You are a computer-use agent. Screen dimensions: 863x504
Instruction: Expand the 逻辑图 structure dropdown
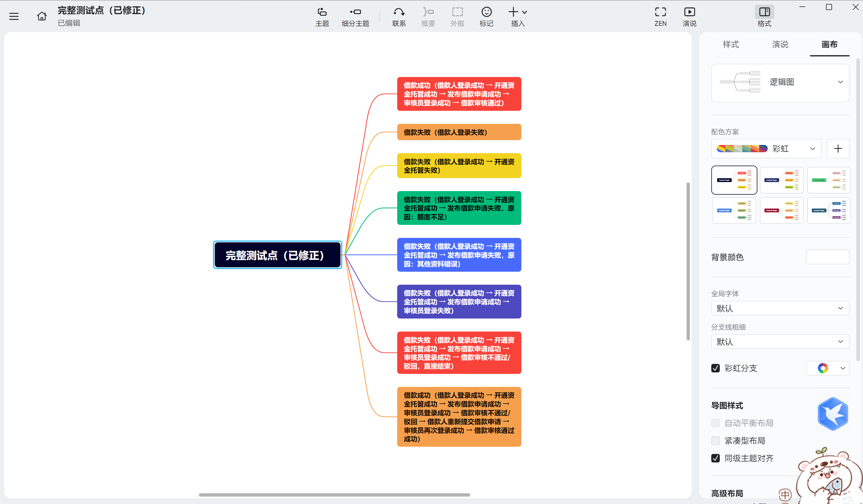(x=780, y=82)
